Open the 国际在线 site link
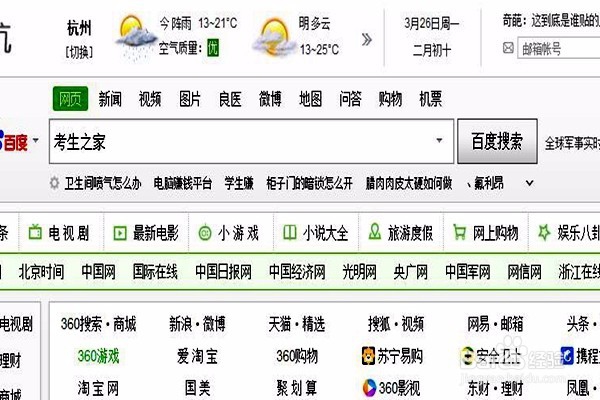 (x=155, y=272)
